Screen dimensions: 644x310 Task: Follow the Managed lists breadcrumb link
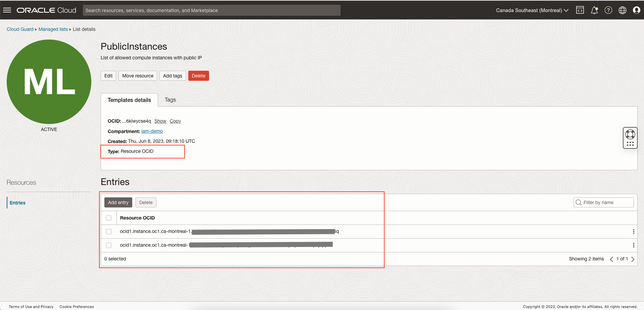pyautogui.click(x=53, y=29)
